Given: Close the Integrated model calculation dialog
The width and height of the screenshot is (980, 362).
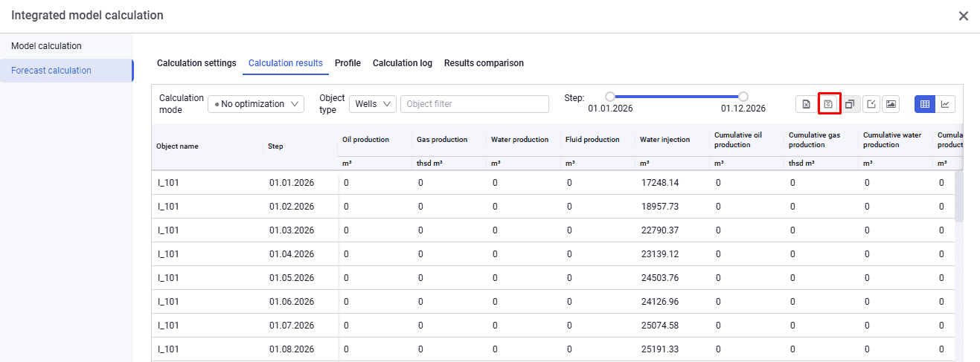Looking at the screenshot, I should [964, 16].
